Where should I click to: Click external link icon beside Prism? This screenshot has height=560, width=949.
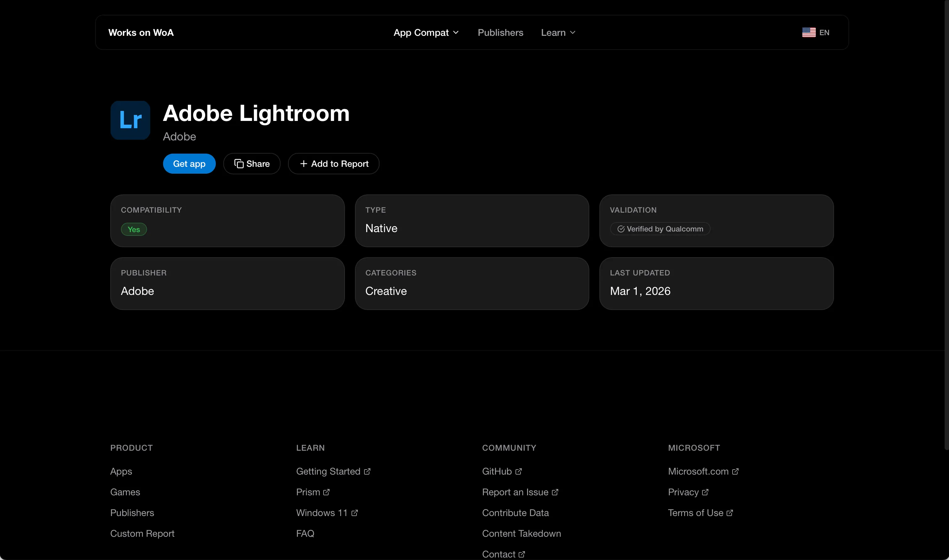coord(326,492)
